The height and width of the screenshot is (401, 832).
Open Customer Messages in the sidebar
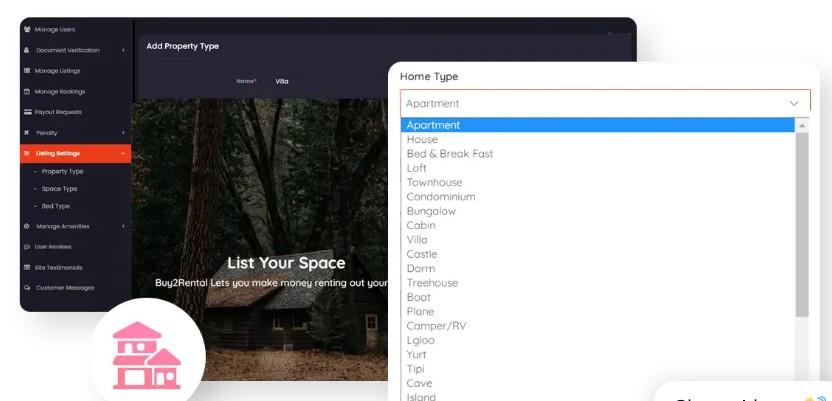pos(65,287)
